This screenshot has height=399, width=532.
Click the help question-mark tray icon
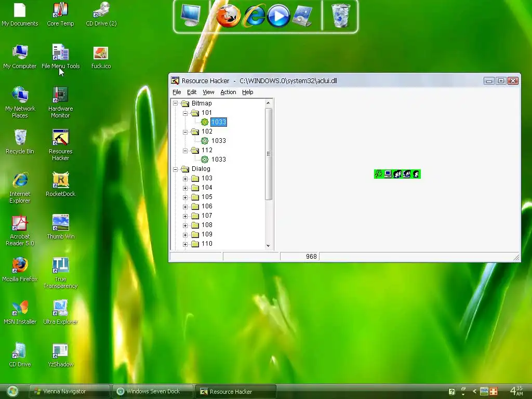[451, 392]
